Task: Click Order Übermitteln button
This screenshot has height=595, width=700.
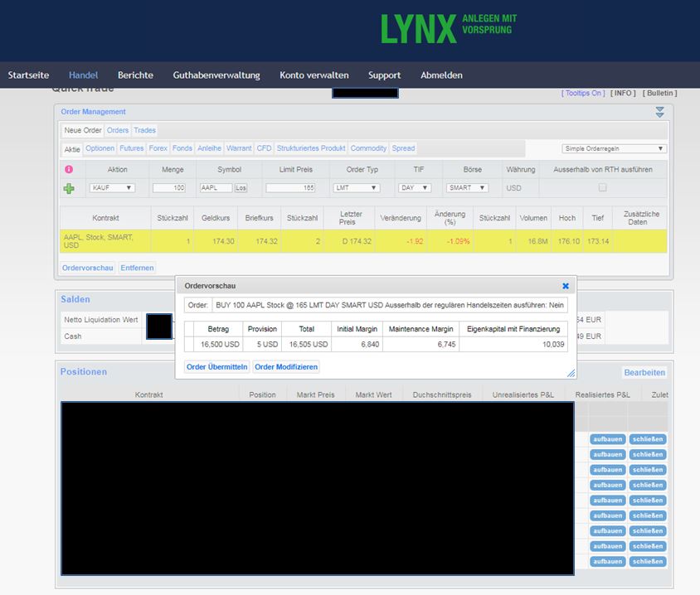Action: point(217,366)
